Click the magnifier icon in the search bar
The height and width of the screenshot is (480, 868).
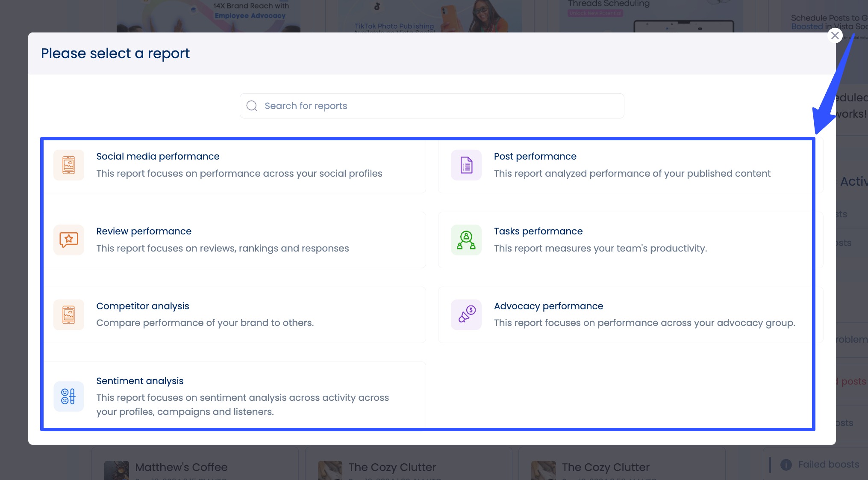point(252,105)
